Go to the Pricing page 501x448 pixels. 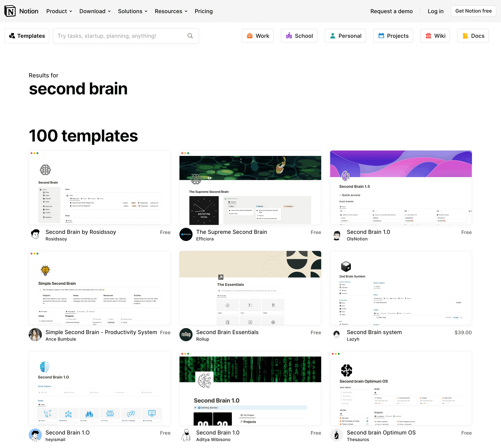(204, 11)
